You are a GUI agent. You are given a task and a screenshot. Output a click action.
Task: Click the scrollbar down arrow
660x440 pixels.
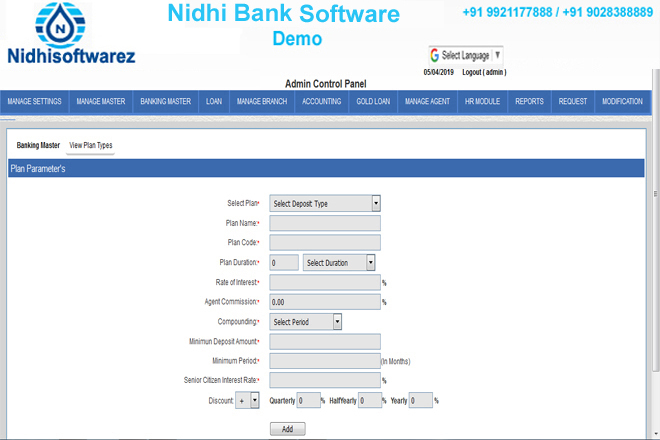[656, 434]
